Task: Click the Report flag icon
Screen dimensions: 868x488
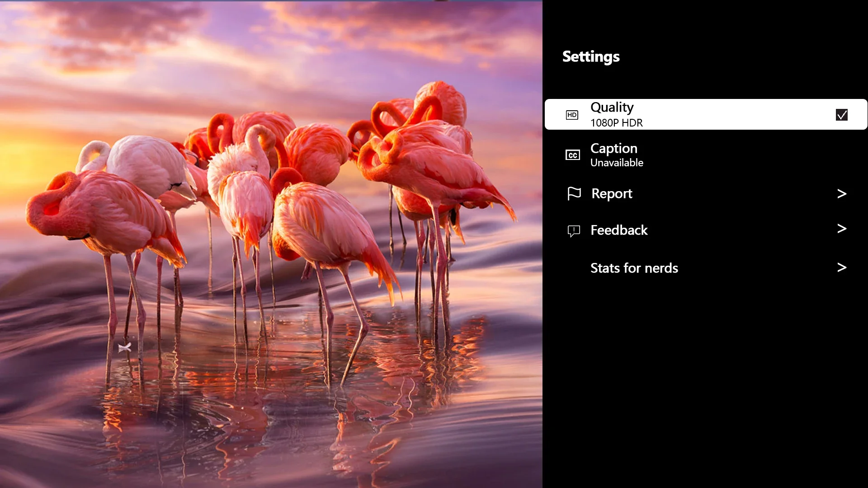Action: coord(574,193)
